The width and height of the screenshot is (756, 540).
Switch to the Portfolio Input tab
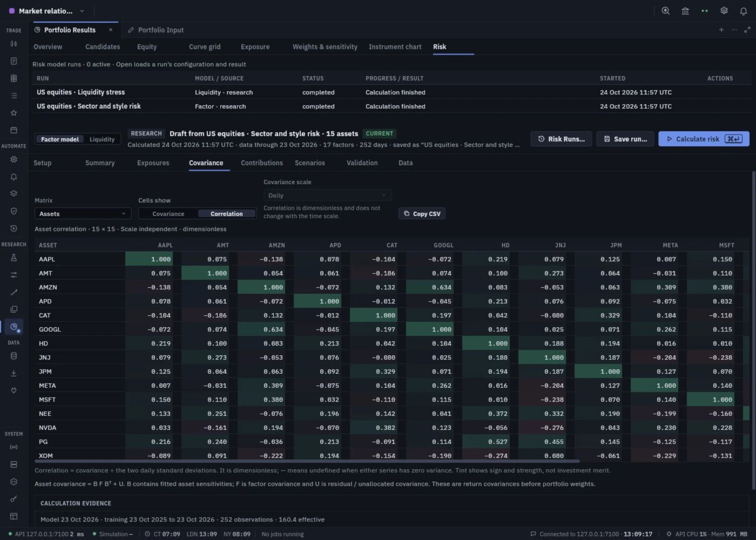point(156,30)
